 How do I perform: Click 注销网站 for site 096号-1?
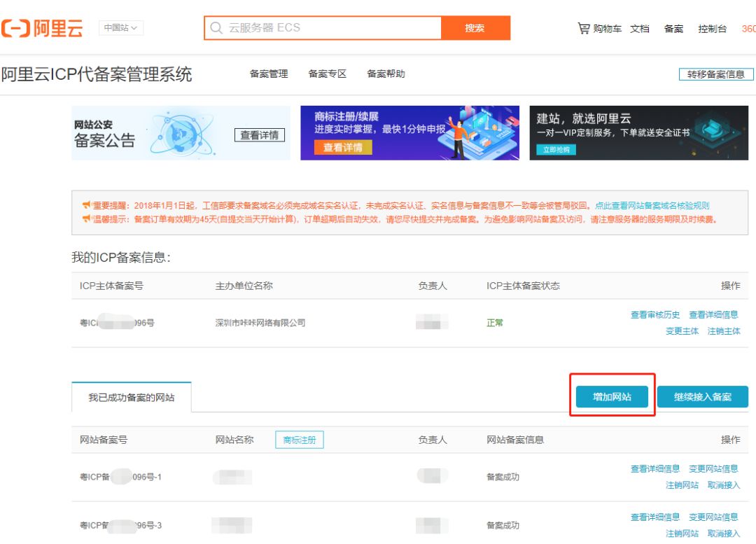(682, 485)
